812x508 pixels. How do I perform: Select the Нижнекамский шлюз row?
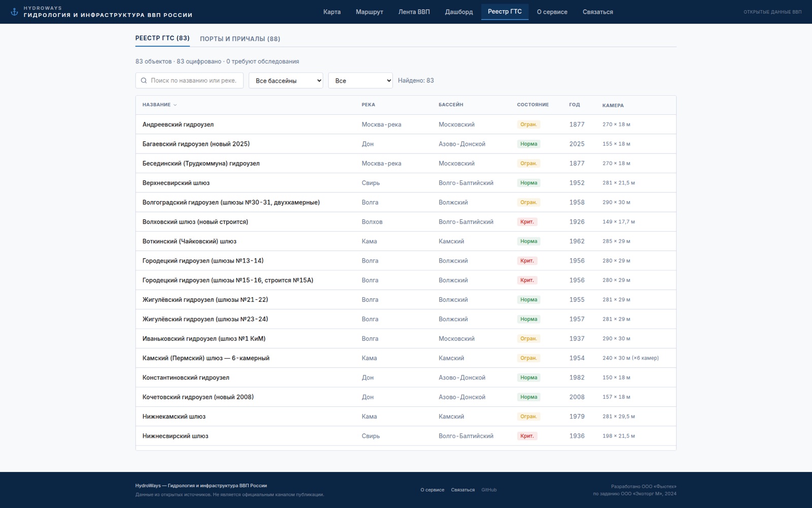pyautogui.click(x=406, y=417)
